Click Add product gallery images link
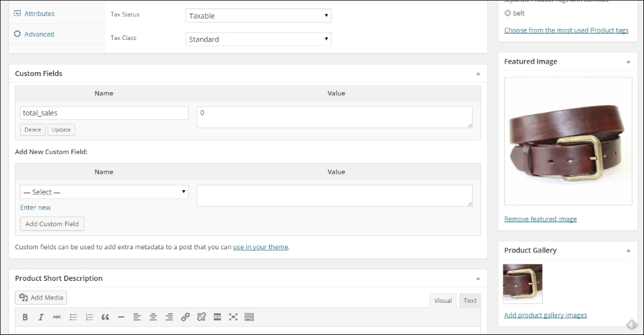644x335 pixels. pos(545,315)
